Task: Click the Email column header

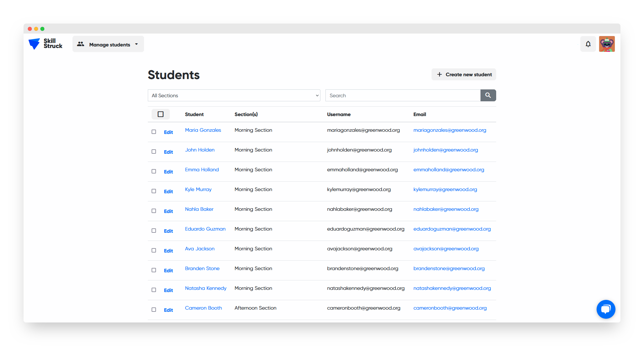Action: [x=420, y=114]
